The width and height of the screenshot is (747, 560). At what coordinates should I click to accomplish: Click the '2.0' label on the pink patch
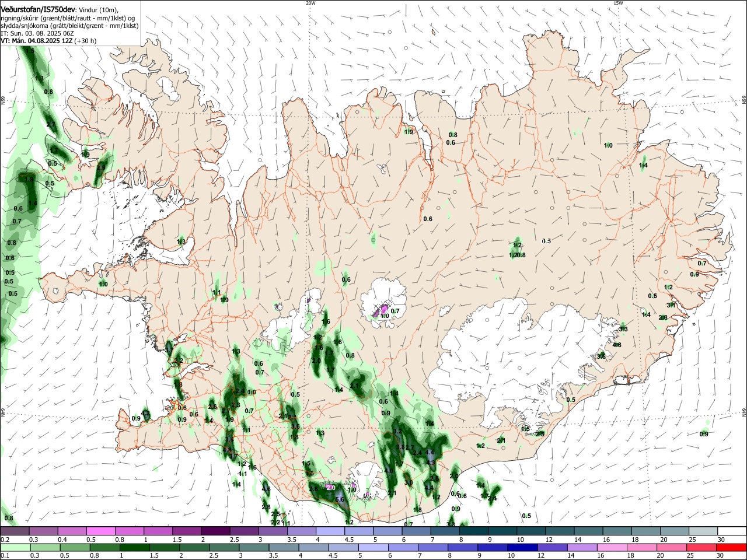click(x=330, y=488)
